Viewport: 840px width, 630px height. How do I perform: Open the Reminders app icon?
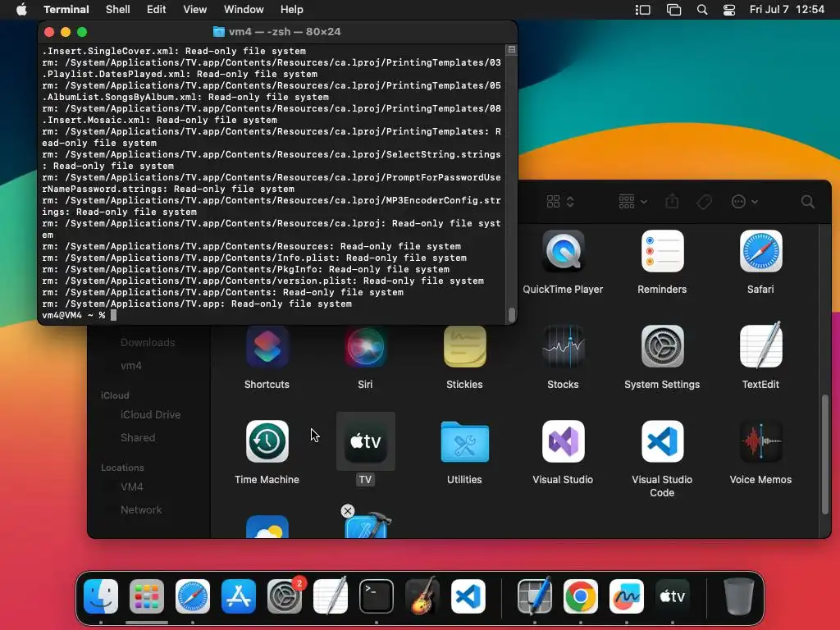[x=662, y=252]
